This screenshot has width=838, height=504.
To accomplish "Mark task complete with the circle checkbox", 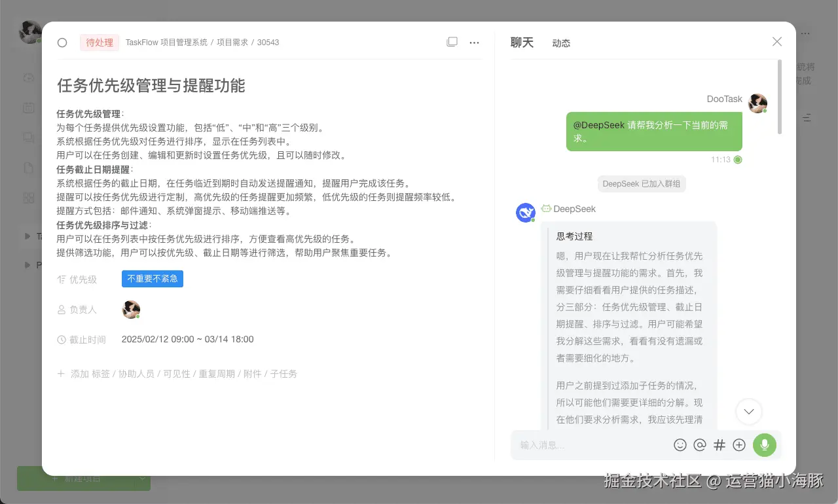I will click(x=62, y=43).
